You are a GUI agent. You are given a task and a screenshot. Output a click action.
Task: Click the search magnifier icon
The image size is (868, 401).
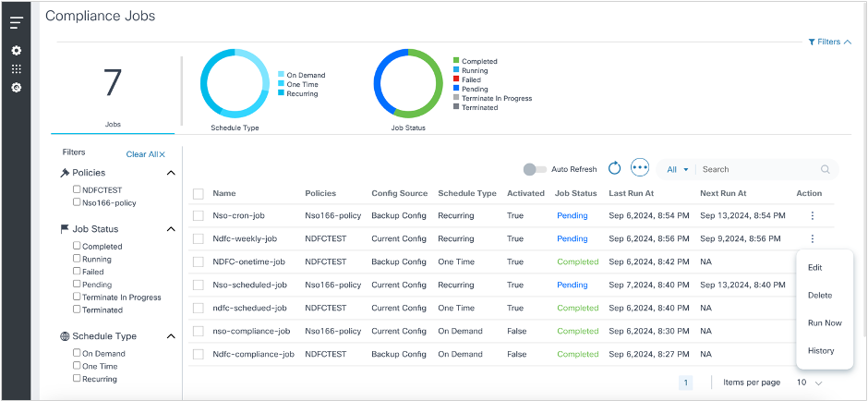[826, 170]
